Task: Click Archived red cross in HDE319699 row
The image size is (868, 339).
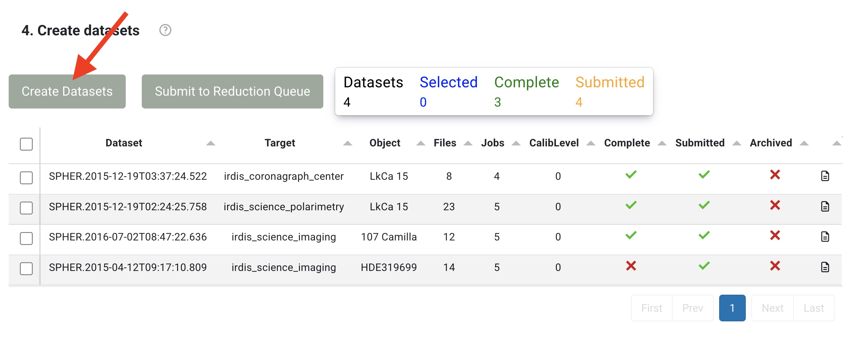Action: tap(775, 266)
